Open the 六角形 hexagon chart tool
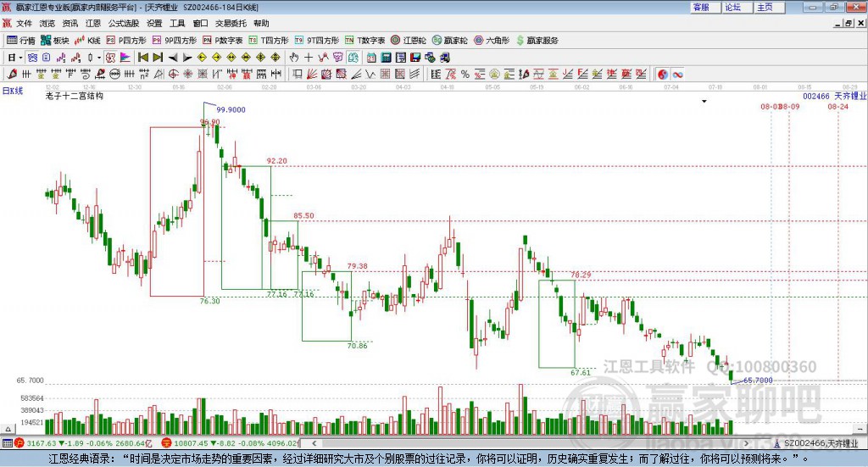Image resolution: width=868 pixels, height=467 pixels. click(x=492, y=41)
